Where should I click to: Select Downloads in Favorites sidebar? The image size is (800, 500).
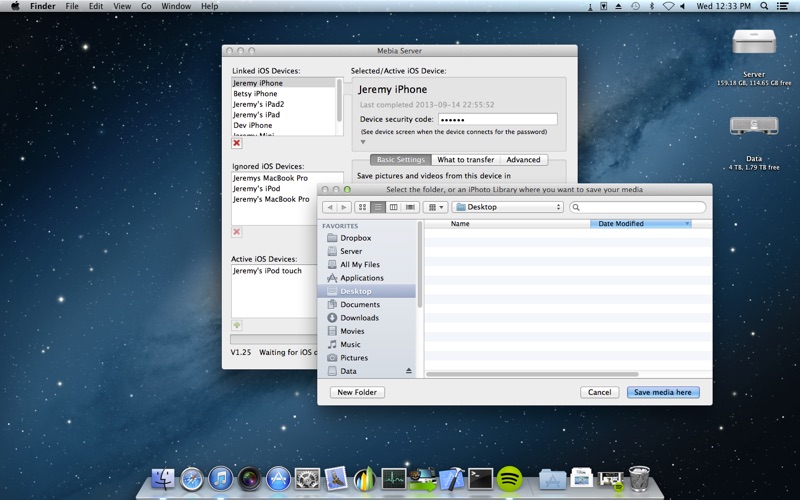[x=367, y=317]
